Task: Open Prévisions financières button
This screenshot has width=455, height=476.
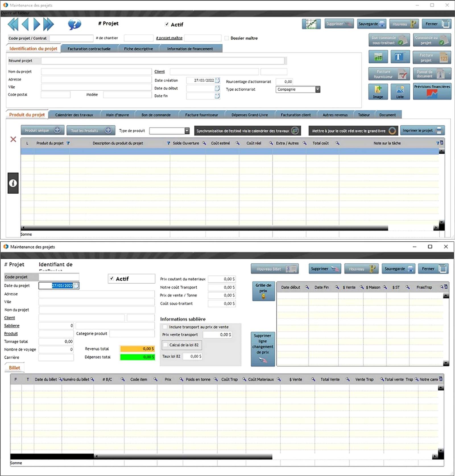Action: pyautogui.click(x=432, y=91)
